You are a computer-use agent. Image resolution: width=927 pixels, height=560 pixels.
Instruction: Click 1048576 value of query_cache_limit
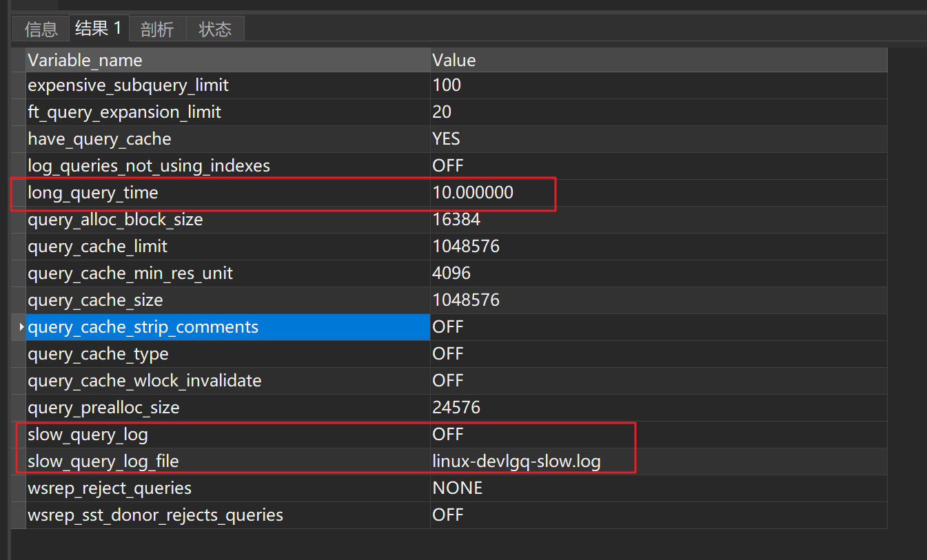tap(659, 247)
